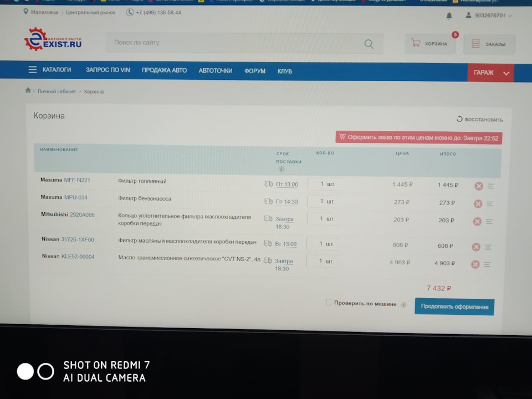532x399 pixels.
Task: Click the price 4 903 ₽ in ИТОГО column
Action: 444,263
